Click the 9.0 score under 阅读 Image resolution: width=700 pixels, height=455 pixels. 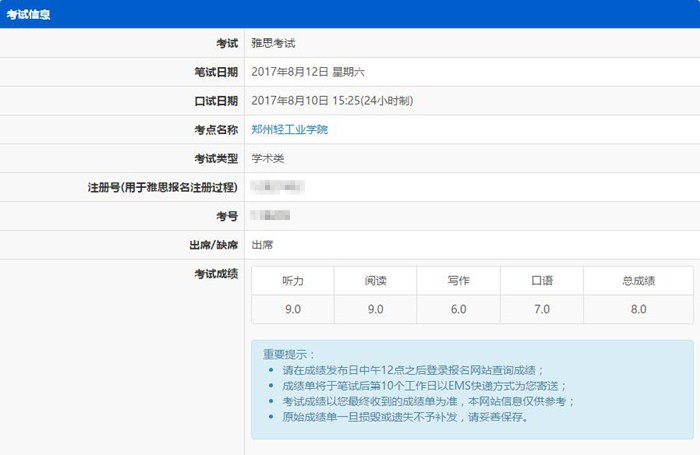tap(375, 309)
